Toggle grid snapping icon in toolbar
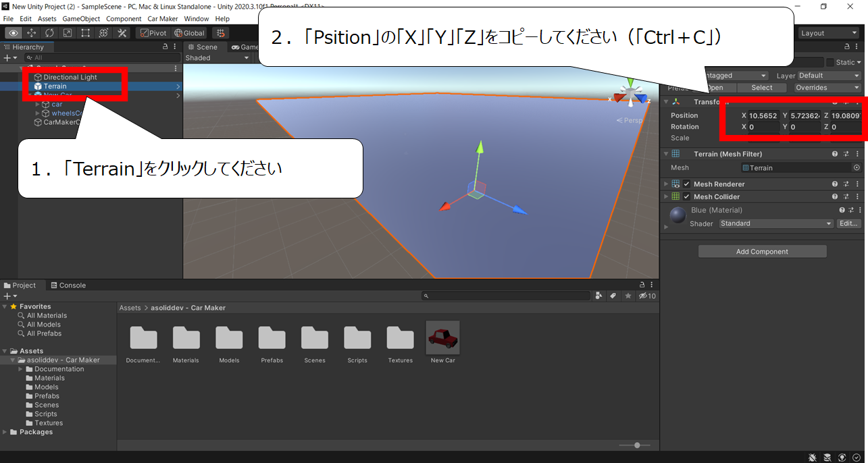This screenshot has width=868, height=463. [x=220, y=33]
